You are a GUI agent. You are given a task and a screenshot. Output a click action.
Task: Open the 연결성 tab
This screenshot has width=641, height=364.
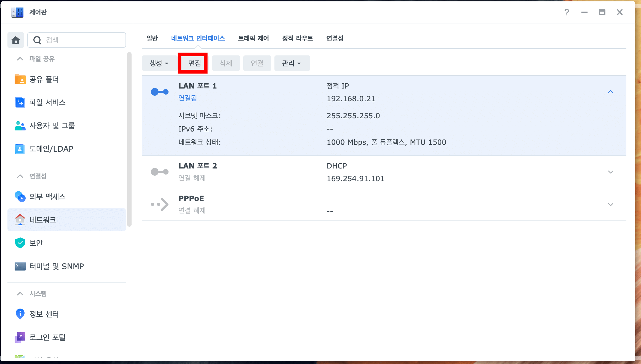point(335,38)
